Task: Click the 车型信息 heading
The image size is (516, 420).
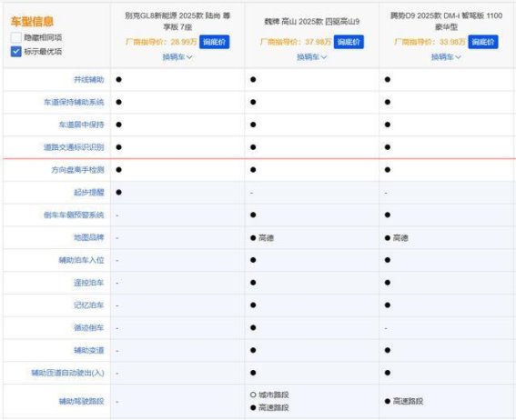Action: [32, 21]
